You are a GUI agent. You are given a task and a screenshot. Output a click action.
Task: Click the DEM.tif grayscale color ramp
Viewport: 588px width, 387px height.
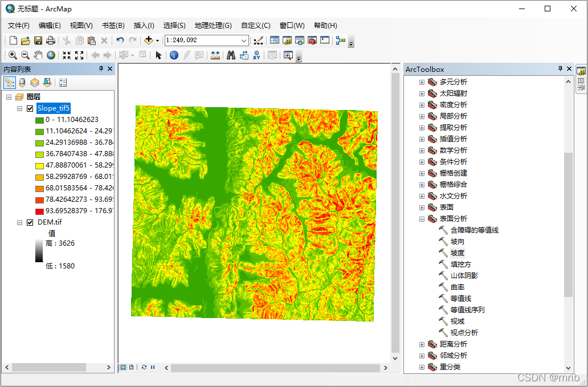click(39, 250)
